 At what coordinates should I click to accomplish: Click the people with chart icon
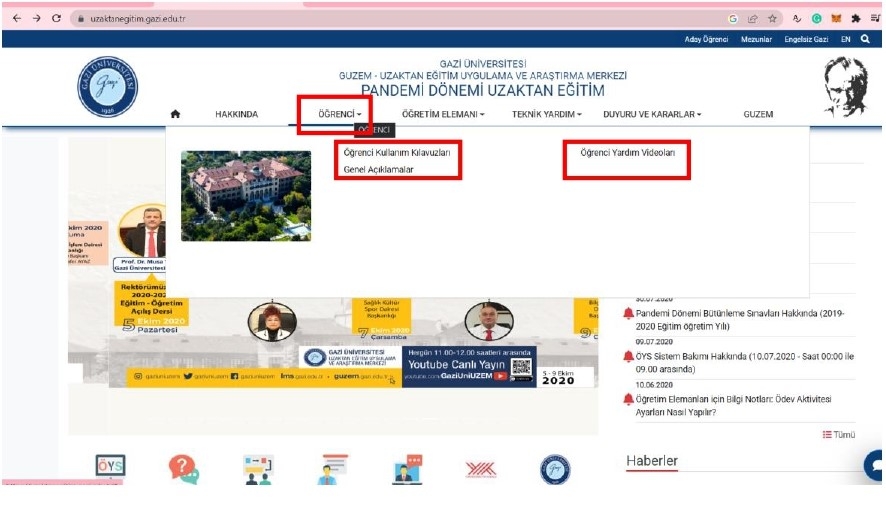coord(258,470)
